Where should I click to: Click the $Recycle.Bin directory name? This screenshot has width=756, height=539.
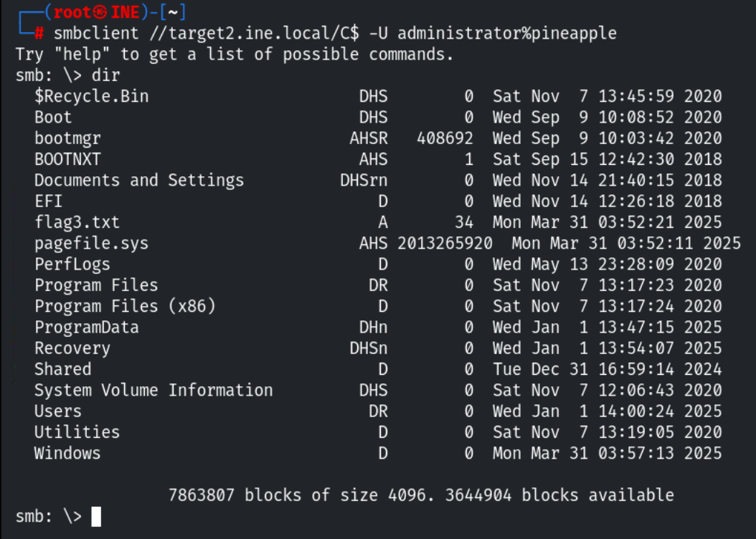point(91,96)
